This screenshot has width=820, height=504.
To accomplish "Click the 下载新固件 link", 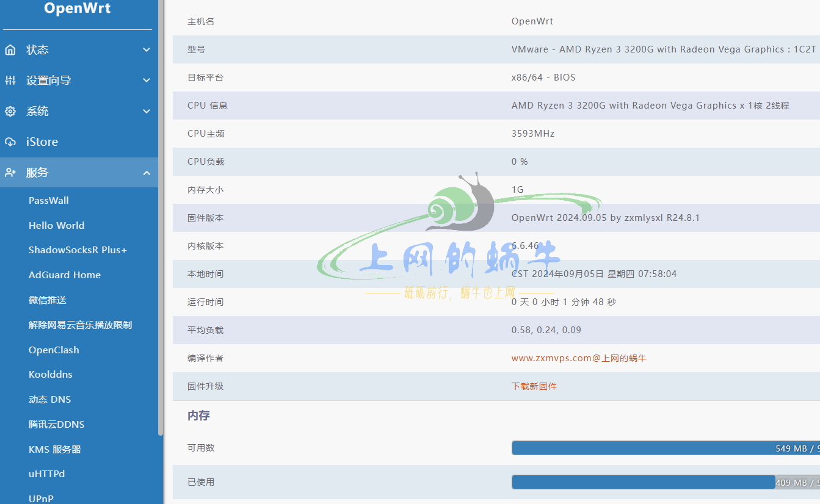I will pyautogui.click(x=534, y=386).
